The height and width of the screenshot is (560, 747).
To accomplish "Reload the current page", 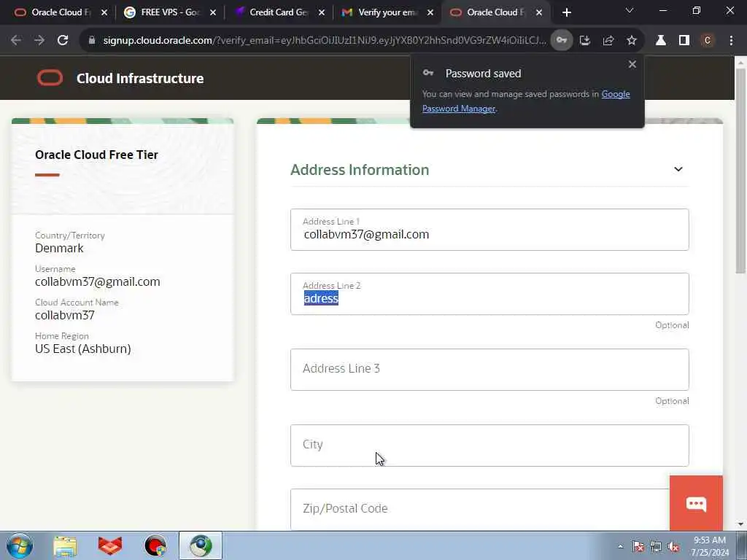I will click(x=63, y=41).
